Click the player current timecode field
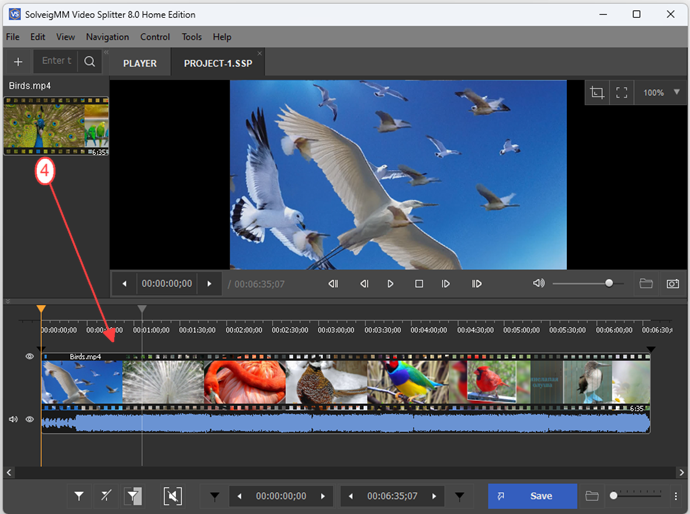The width and height of the screenshot is (690, 514). pyautogui.click(x=167, y=284)
